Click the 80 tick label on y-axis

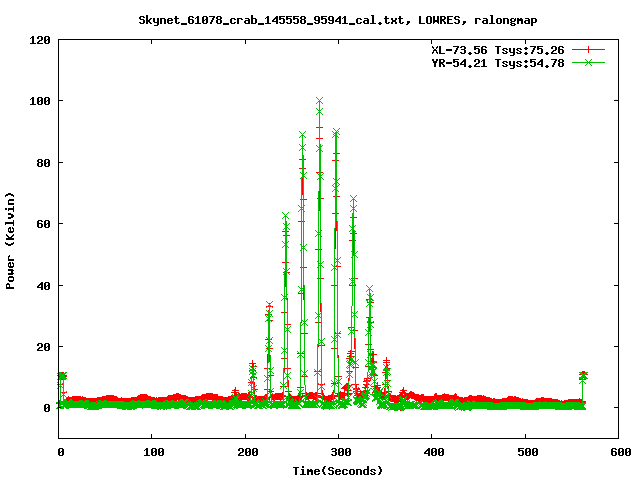pos(43,163)
